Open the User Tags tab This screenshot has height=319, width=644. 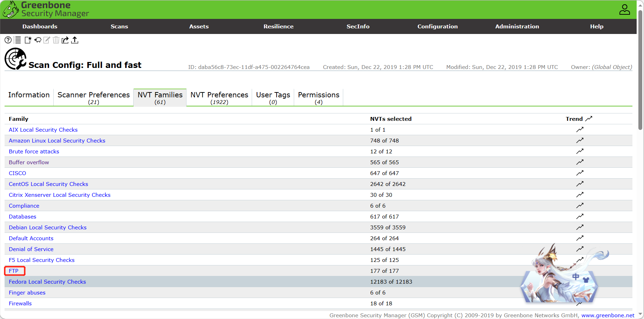point(273,97)
